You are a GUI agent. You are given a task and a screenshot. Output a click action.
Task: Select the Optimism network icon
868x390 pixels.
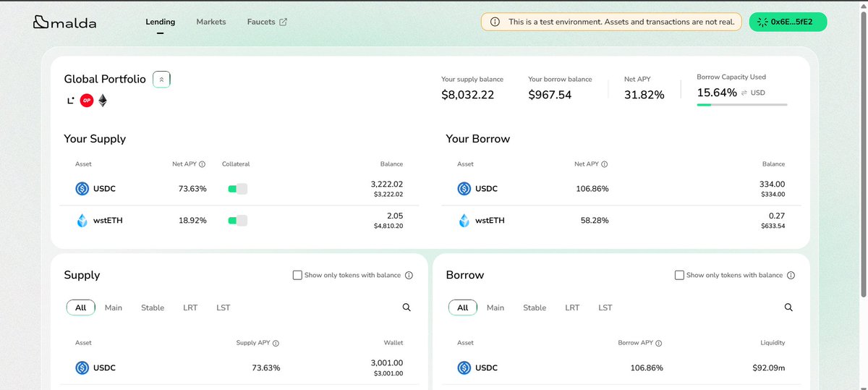(87, 101)
